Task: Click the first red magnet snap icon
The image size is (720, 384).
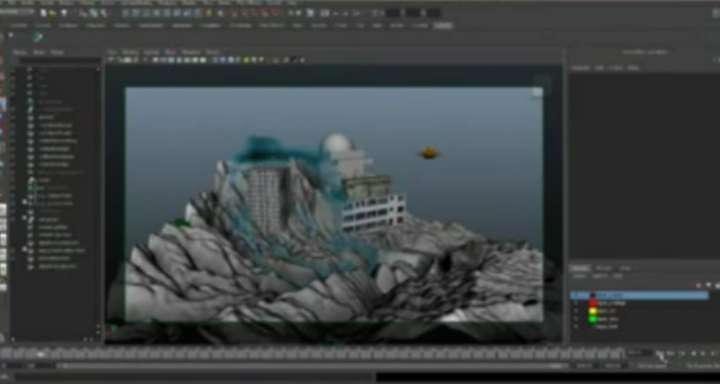Action: coord(232,13)
